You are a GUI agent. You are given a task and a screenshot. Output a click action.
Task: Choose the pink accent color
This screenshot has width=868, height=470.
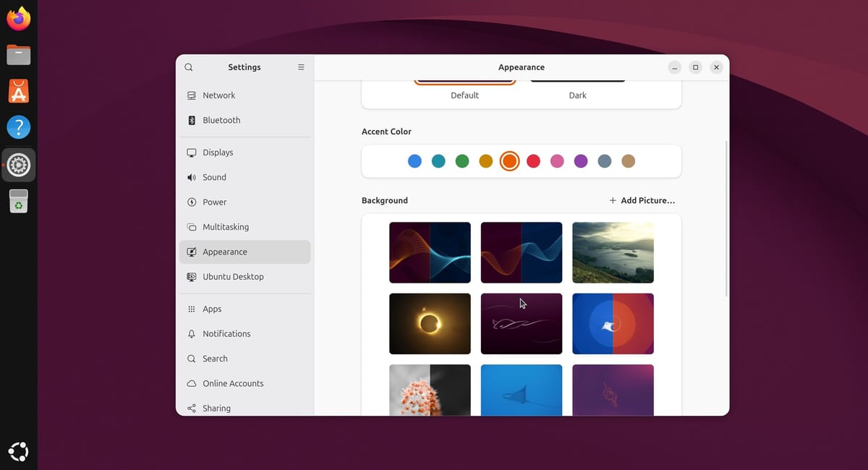click(557, 161)
